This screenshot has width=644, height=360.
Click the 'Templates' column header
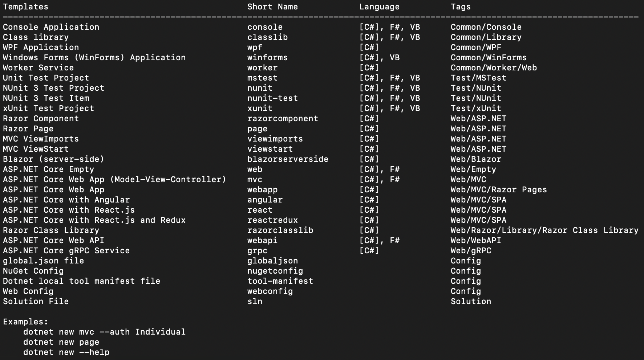[25, 7]
